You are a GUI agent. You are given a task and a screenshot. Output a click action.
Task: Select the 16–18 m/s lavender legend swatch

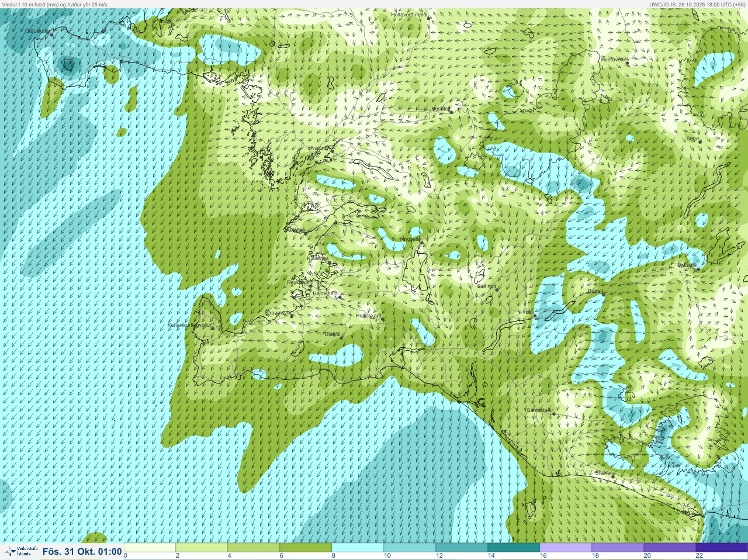tap(566, 548)
